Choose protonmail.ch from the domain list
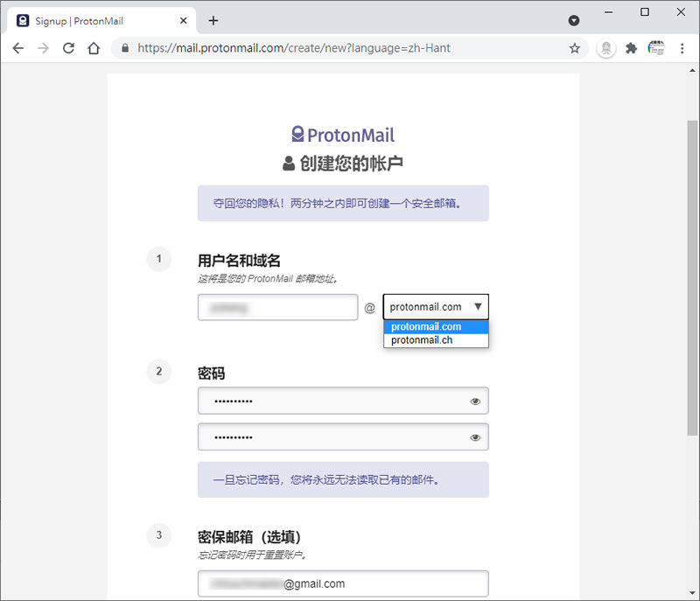 [436, 340]
